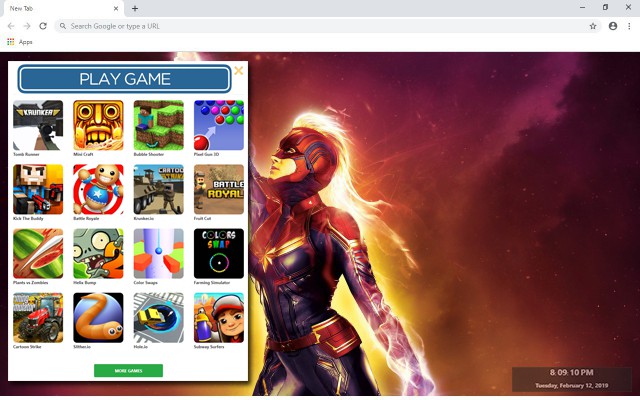Open the Chrome three-dot menu
Screen dimensions: 640x400
(x=629, y=26)
